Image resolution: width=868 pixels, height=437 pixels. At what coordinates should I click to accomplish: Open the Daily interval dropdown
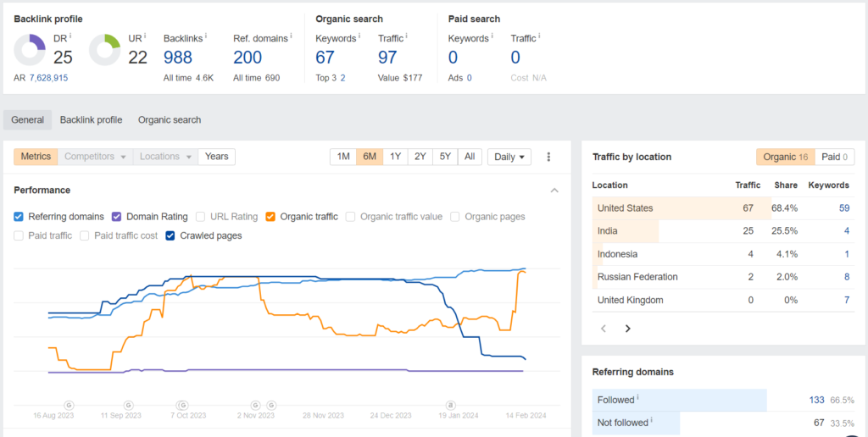pyautogui.click(x=509, y=157)
